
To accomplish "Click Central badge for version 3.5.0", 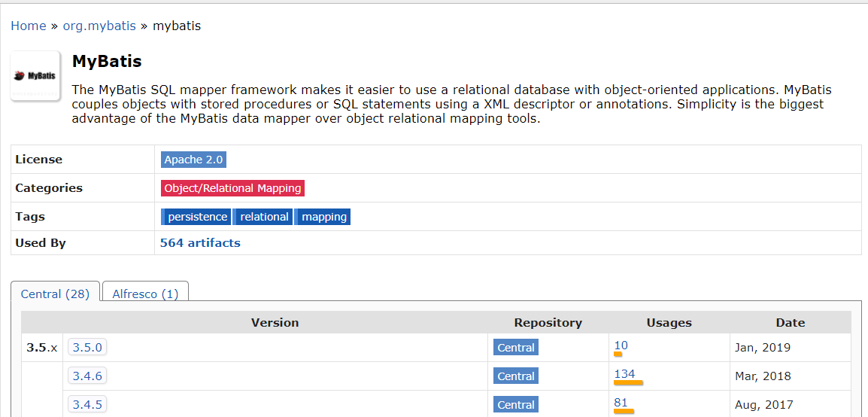I will 516,348.
